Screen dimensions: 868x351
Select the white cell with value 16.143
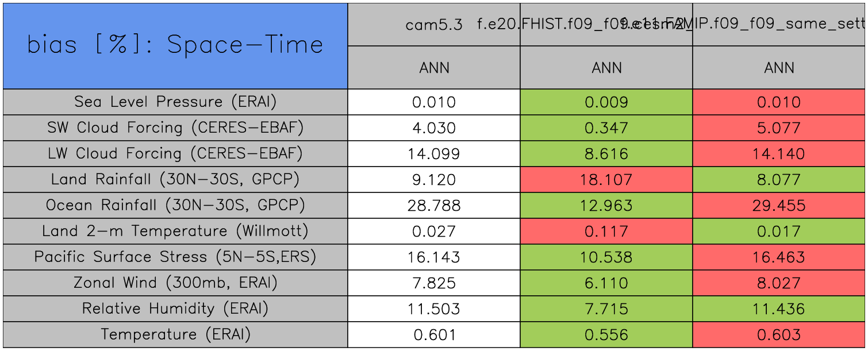434,257
